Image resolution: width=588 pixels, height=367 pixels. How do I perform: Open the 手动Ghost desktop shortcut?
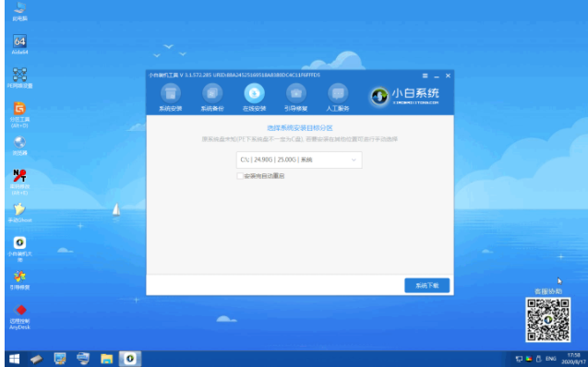point(19,213)
